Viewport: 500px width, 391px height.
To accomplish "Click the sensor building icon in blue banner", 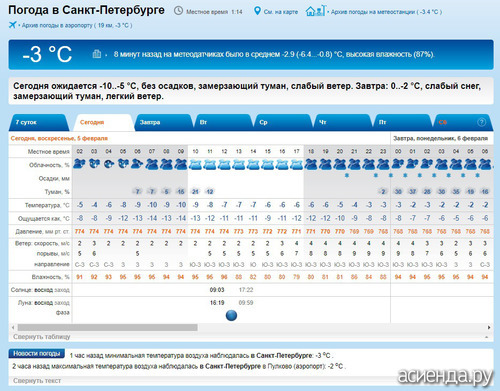I will 97,54.
